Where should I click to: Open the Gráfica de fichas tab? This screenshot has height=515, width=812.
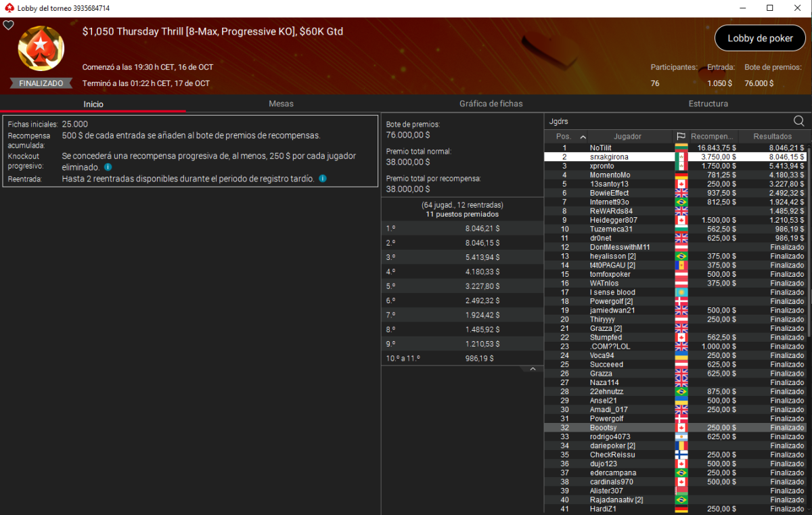[x=491, y=104]
